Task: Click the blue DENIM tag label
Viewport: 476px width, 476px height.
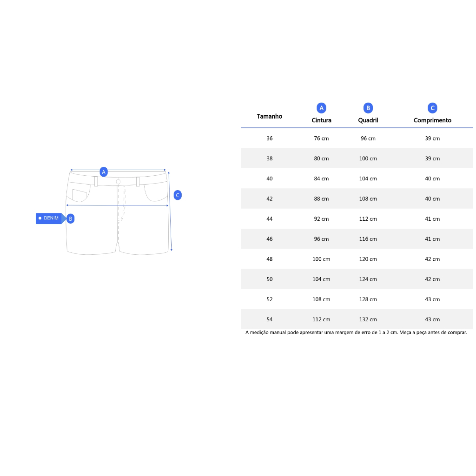Action: click(50, 218)
